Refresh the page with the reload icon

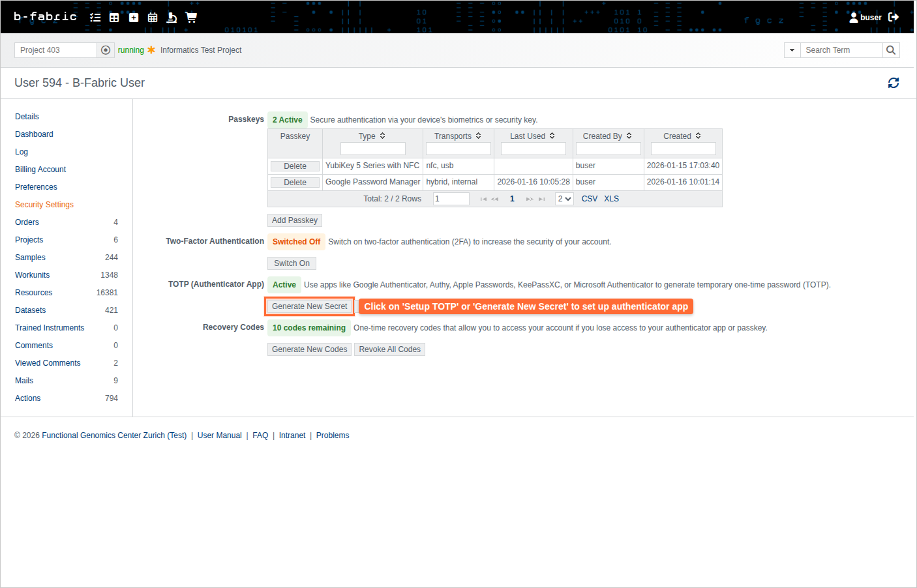click(x=893, y=83)
